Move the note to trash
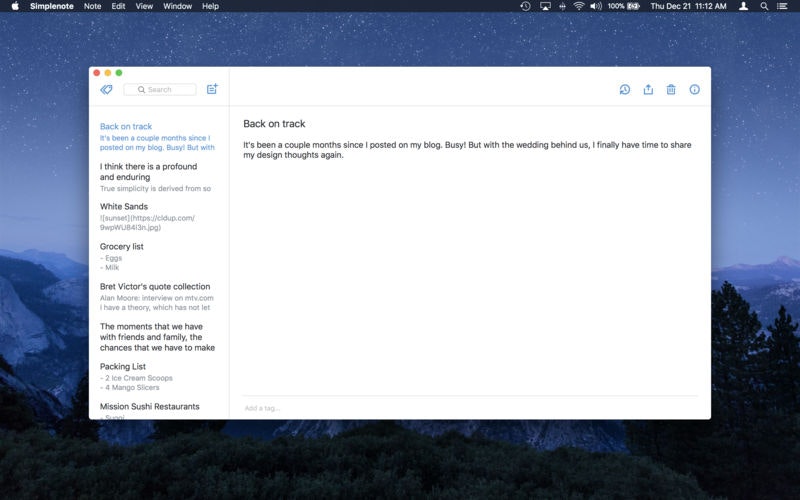Screen dimensions: 800x500 (x=671, y=90)
